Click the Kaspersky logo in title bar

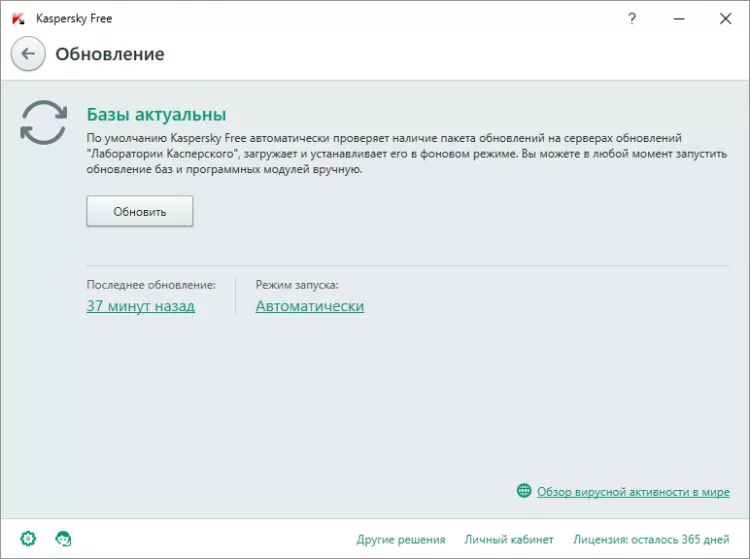pyautogui.click(x=18, y=19)
